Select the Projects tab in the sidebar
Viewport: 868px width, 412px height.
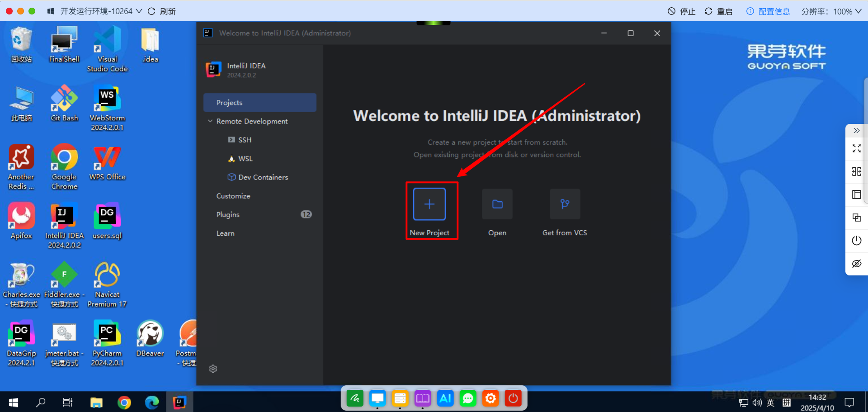pyautogui.click(x=260, y=103)
